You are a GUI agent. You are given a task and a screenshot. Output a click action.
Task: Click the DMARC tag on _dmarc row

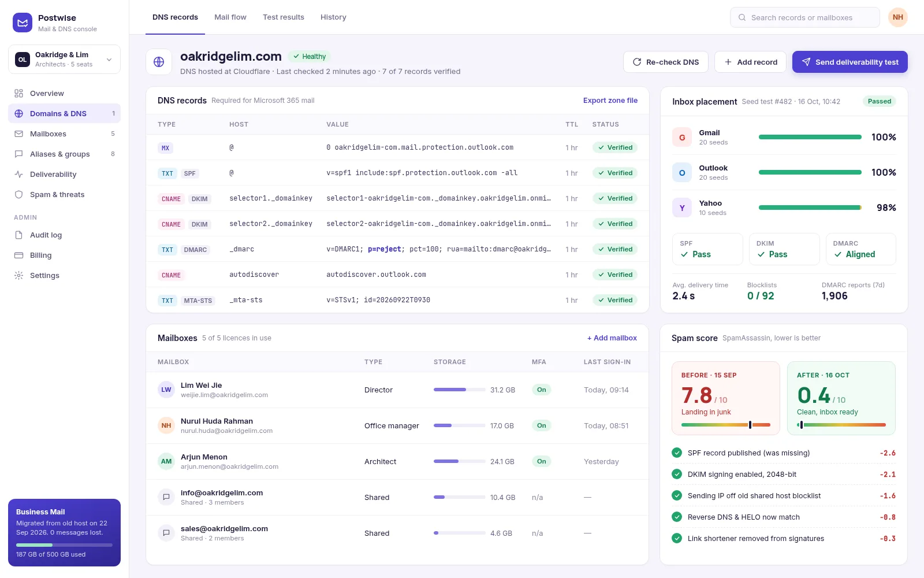tap(195, 250)
